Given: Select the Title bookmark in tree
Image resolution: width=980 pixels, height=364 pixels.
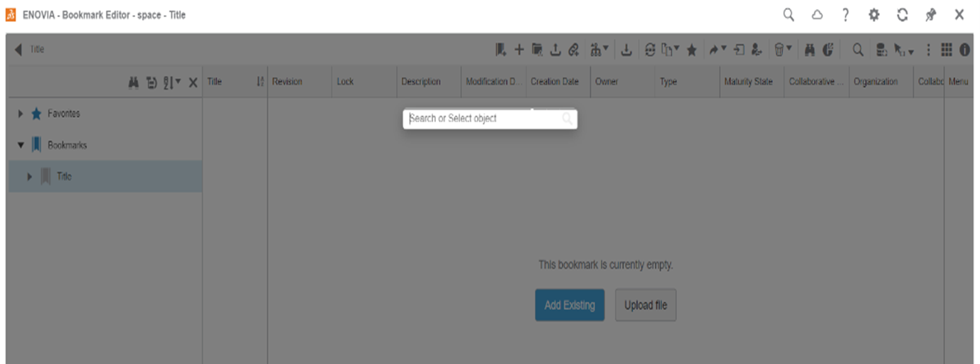Looking at the screenshot, I should (64, 176).
